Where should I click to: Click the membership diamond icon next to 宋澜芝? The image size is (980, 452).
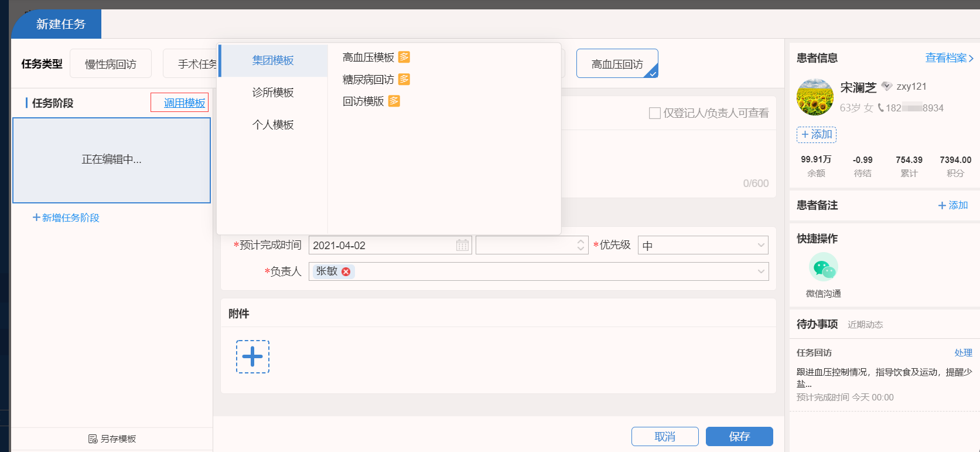887,87
